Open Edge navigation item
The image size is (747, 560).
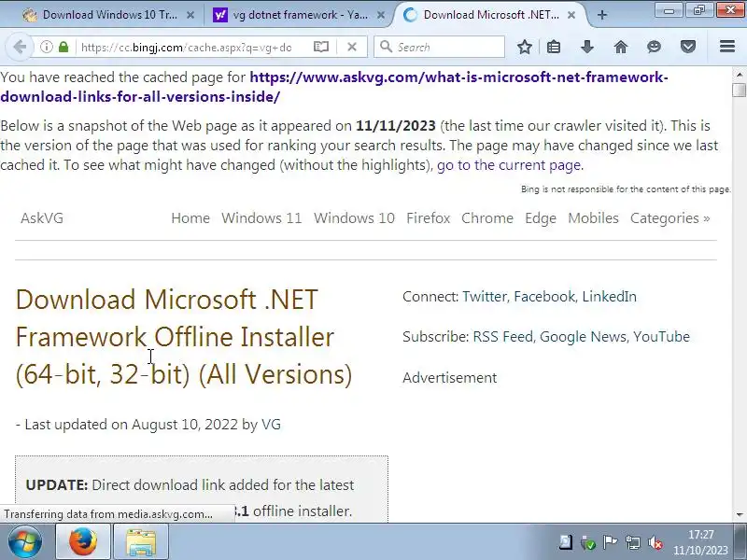pos(541,218)
